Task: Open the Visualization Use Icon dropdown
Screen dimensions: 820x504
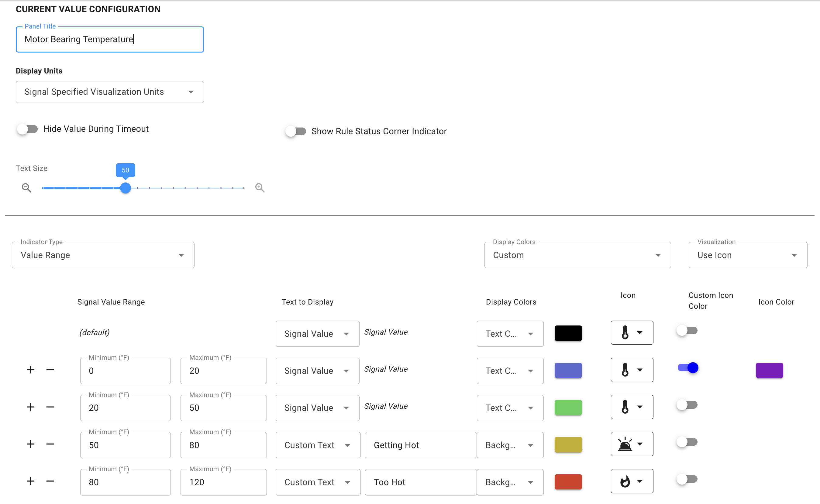Action: pyautogui.click(x=747, y=255)
